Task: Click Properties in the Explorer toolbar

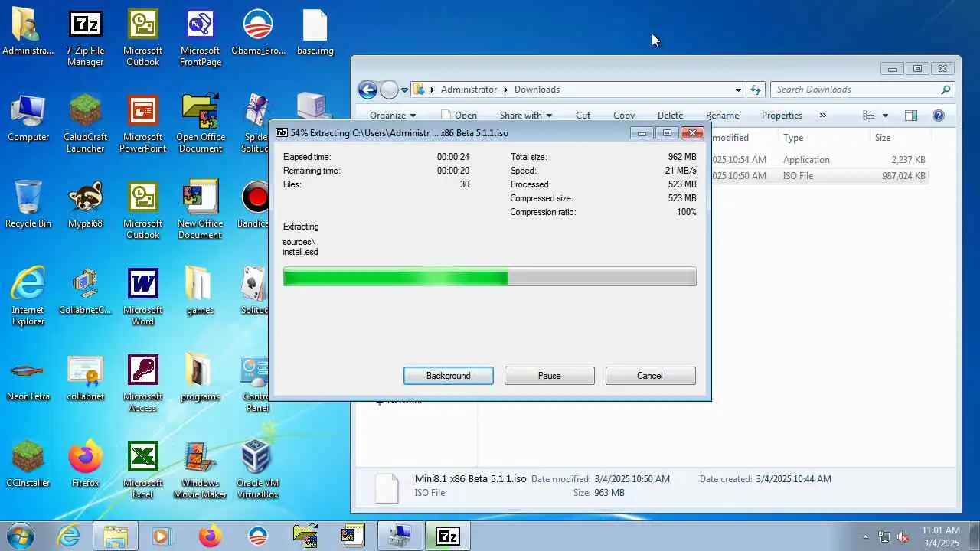Action: click(782, 116)
